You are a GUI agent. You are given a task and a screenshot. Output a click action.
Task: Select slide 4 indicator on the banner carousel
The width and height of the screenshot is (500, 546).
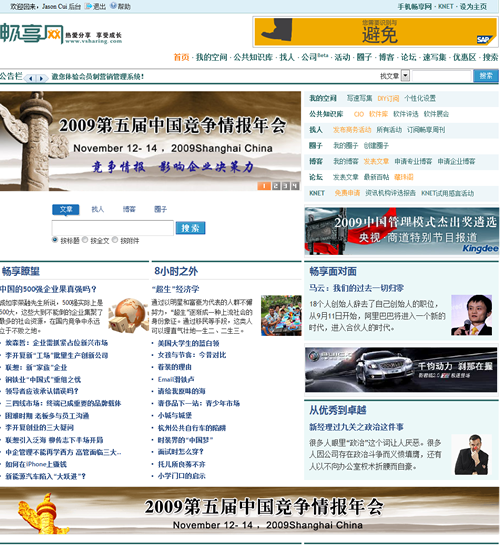click(295, 186)
